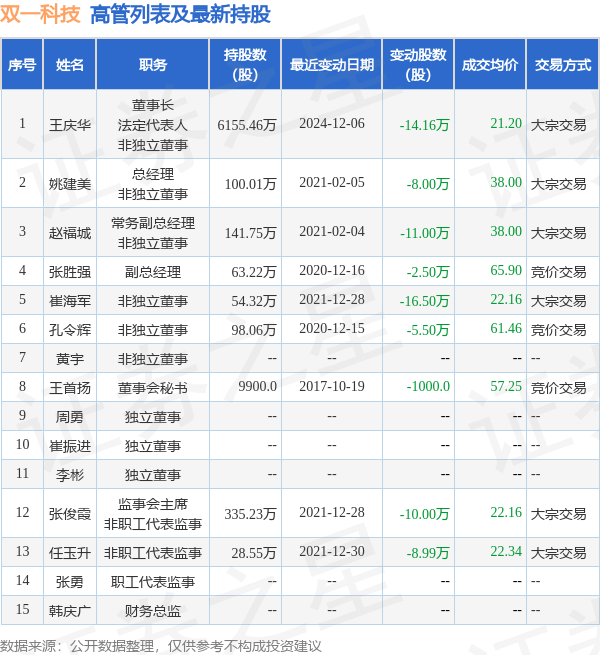The image size is (600, 655).
Task: Click the 成交均价 column header
Action: (490, 65)
